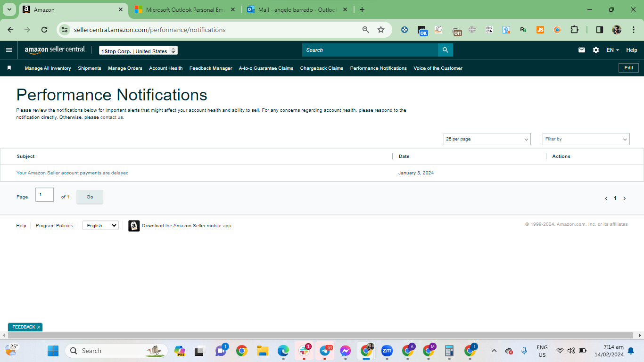Open Manage All Inventory in navigation
The height and width of the screenshot is (362, 644).
tap(48, 68)
